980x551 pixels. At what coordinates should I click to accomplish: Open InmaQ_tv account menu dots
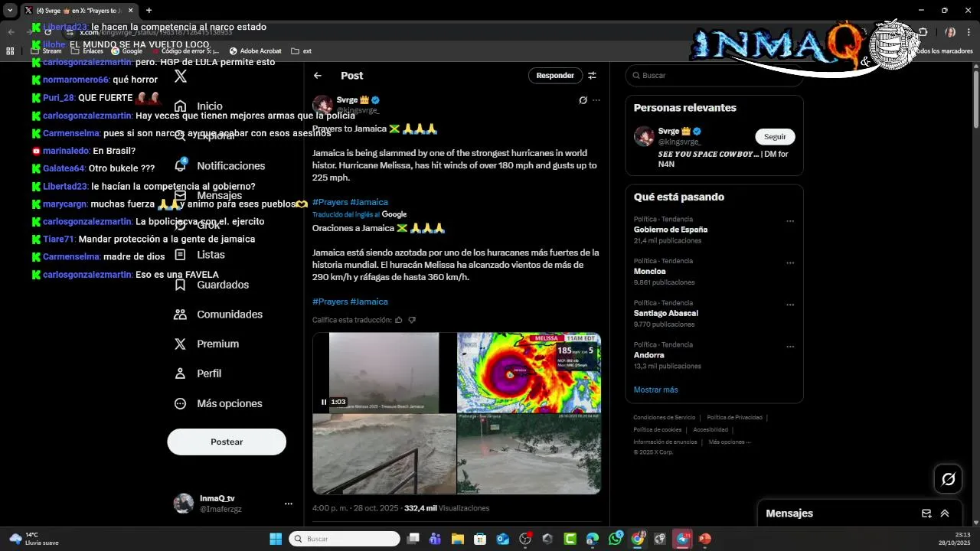pos(289,504)
